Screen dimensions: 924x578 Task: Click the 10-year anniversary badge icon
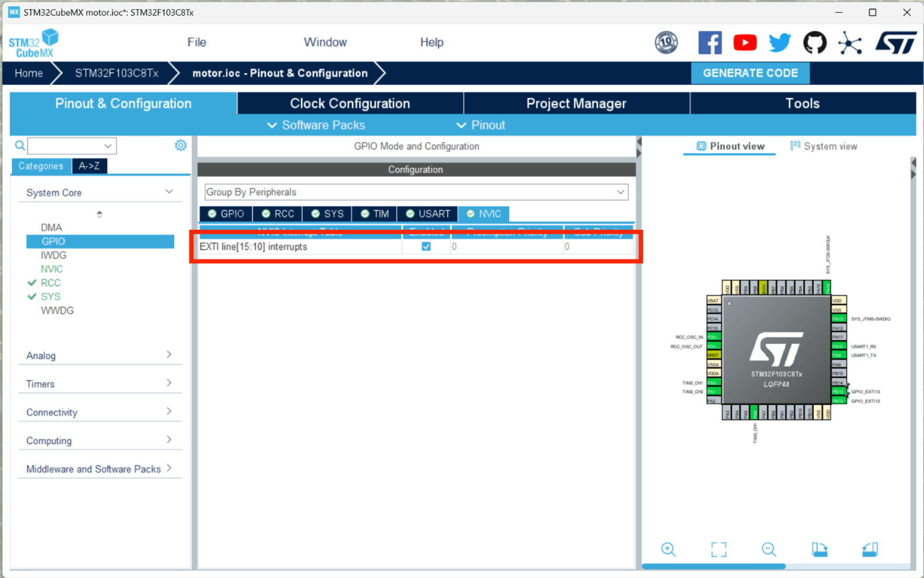[x=666, y=43]
